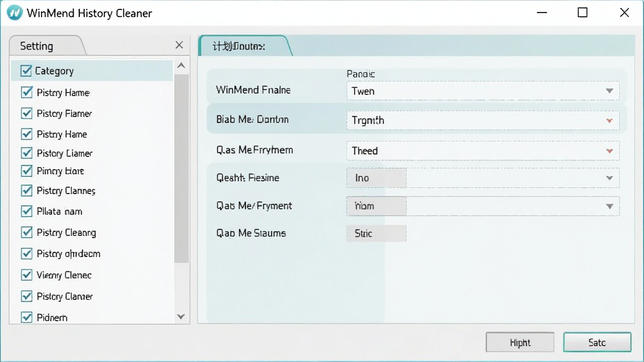Close the WinMend History Cleaner window

coord(625,13)
